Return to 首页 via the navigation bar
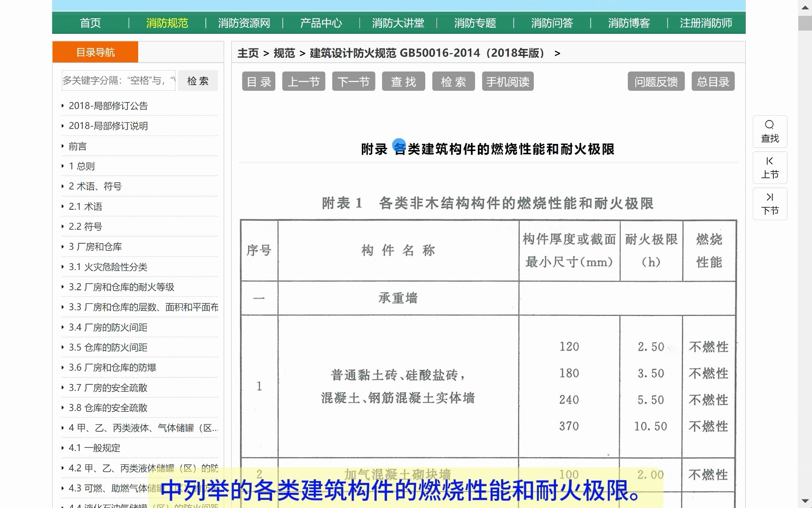The image size is (812, 508). coord(90,23)
